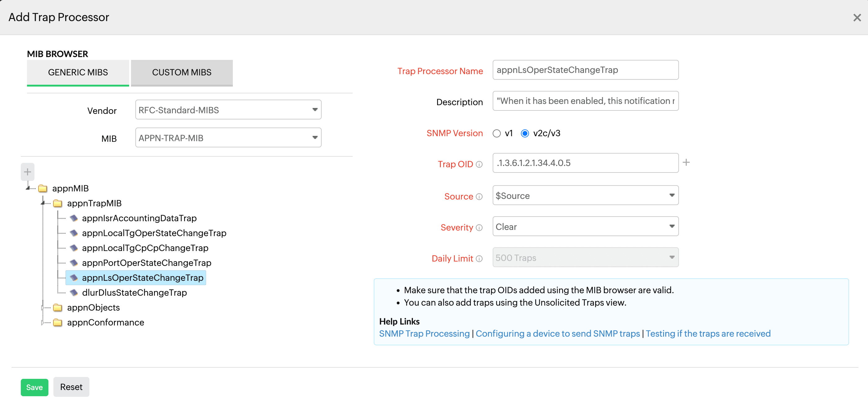Select the v2c/v3 SNMP version radio
Viewport: 868px width, 417px height.
[525, 133]
